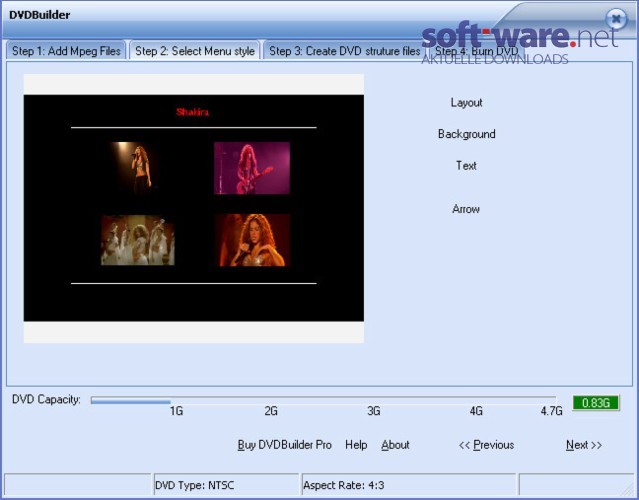Open the Layout menu option
The image size is (639, 500).
point(466,102)
